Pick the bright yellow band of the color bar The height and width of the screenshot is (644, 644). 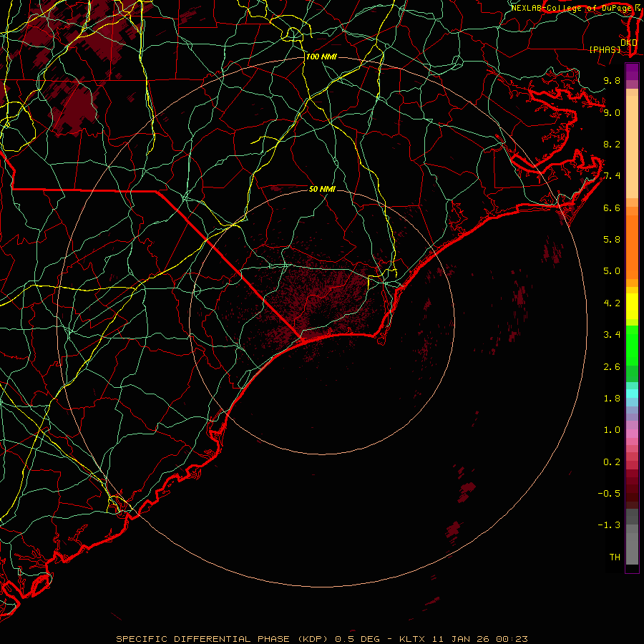[x=632, y=306]
